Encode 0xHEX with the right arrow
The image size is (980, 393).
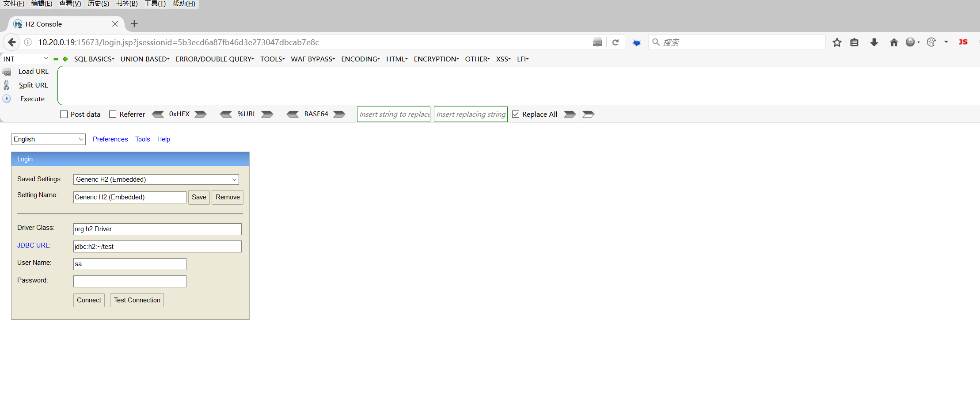click(201, 114)
